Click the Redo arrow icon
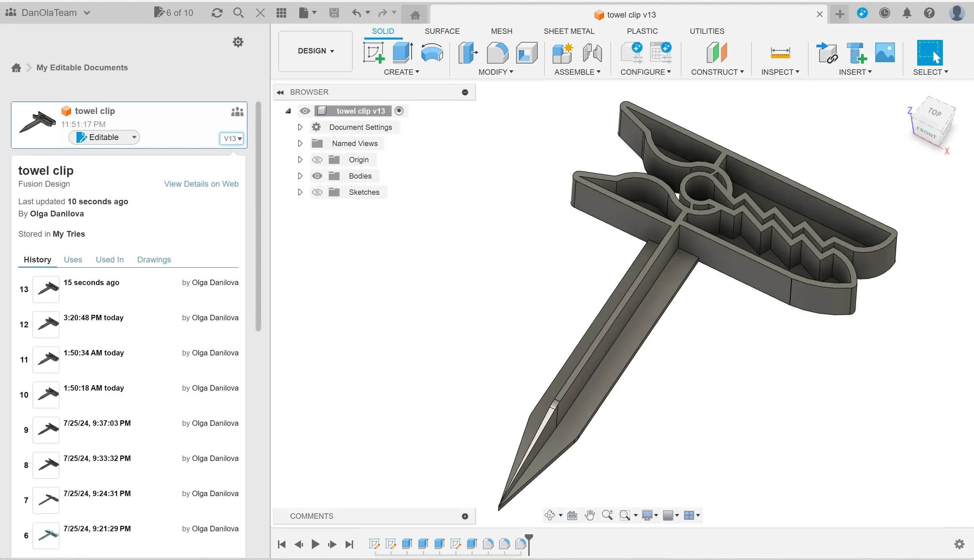Screen dimensions: 974x560 382,13
